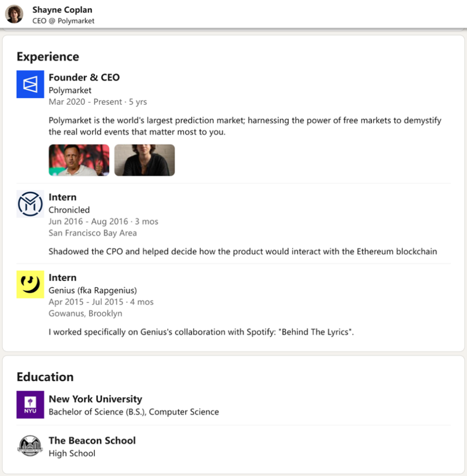This screenshot has height=476, width=467.
Task: Click the 'Behind The Lyrics' description line
Action: tap(201, 332)
